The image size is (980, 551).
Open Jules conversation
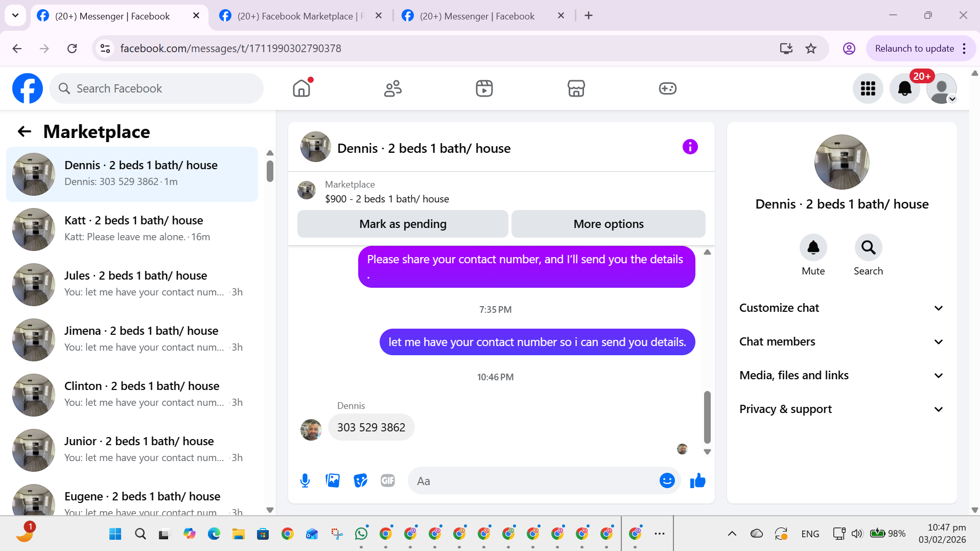(x=133, y=284)
